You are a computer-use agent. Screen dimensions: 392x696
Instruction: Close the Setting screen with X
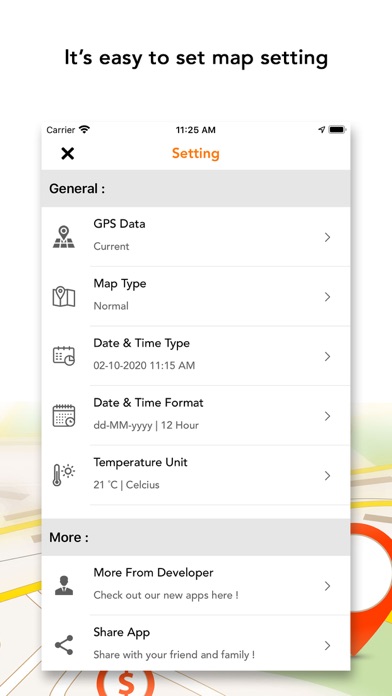[67, 154]
